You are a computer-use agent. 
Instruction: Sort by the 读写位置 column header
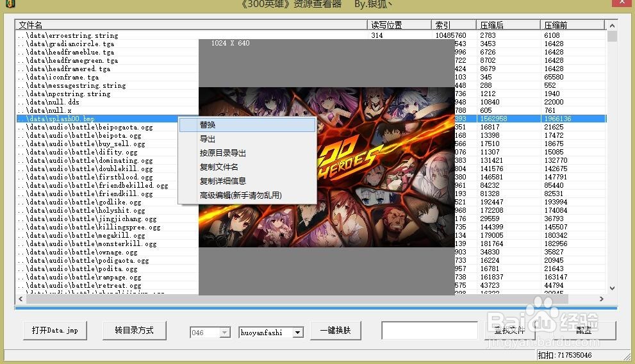pos(399,25)
